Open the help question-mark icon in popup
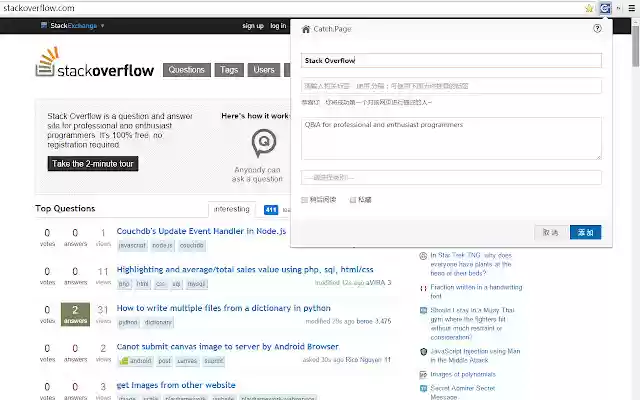The height and width of the screenshot is (400, 640). (597, 28)
